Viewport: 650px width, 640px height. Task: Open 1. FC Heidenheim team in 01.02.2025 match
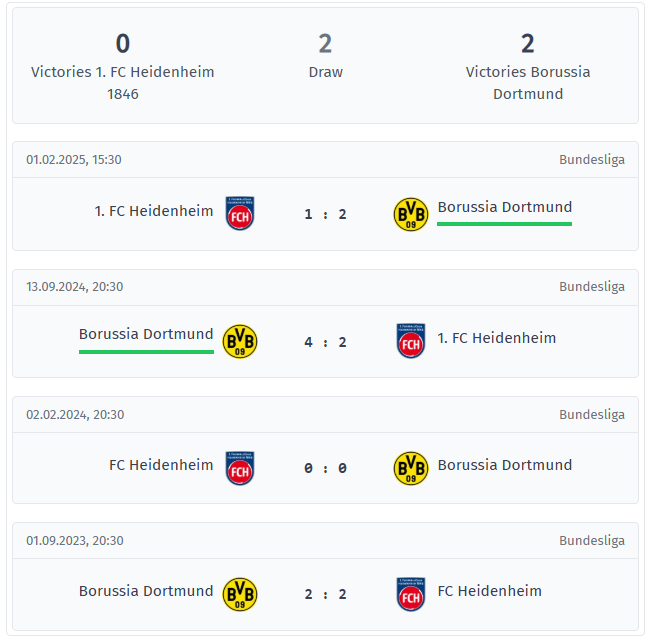[x=154, y=211]
